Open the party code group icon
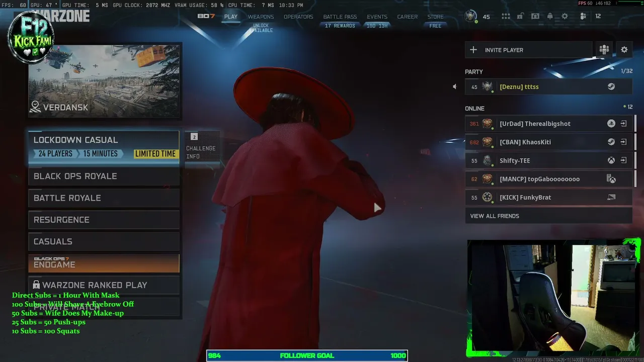Image resolution: width=644 pixels, height=362 pixels. [x=604, y=50]
